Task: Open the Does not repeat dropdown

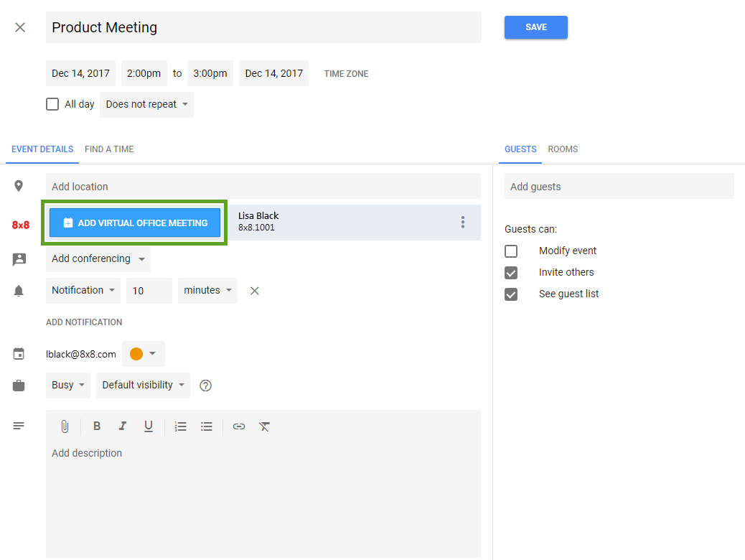Action: point(146,104)
